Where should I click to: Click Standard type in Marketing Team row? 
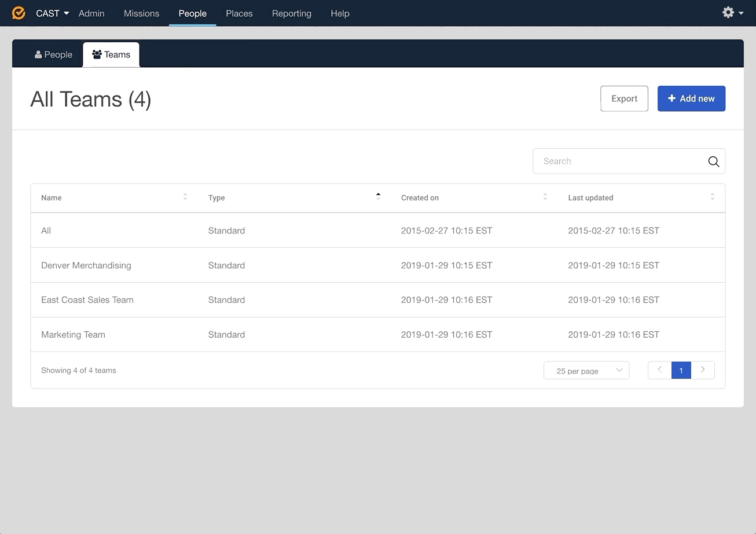[226, 334]
